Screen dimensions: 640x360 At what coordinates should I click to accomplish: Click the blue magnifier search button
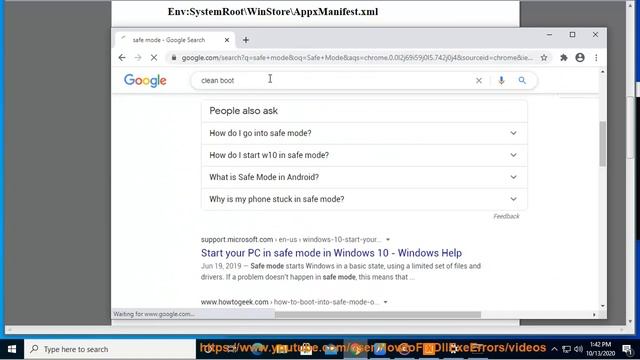click(x=522, y=80)
